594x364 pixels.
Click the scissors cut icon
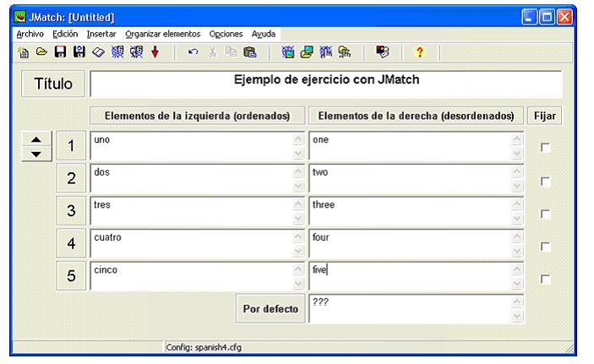coord(212,52)
